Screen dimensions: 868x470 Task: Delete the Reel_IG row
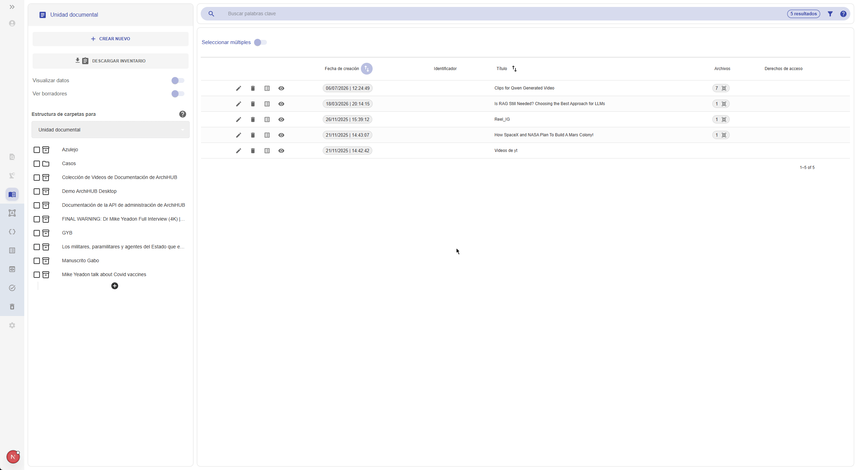point(253,119)
